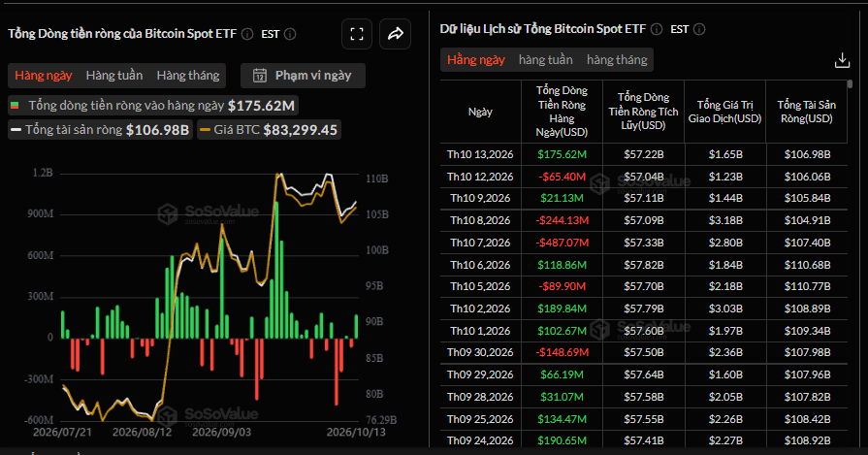This screenshot has height=455, width=868.
Task: Select date cell Th09 29,2026
Action: point(480,374)
